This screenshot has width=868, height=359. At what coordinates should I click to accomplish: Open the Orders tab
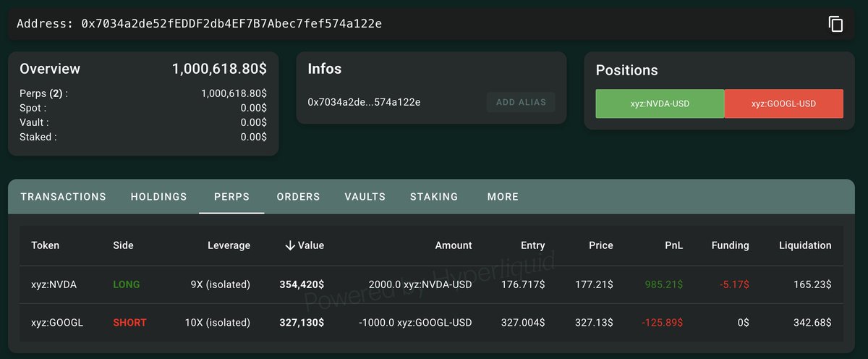[x=298, y=197]
